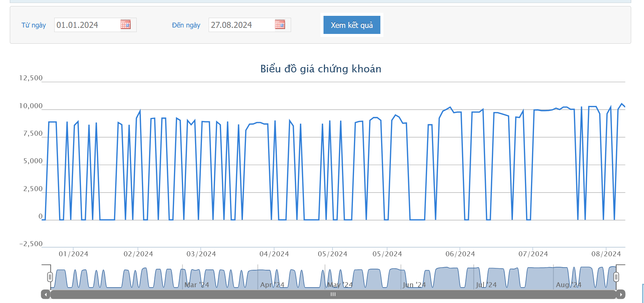
Task: Click the Từ ngày label
Action: coord(34,25)
